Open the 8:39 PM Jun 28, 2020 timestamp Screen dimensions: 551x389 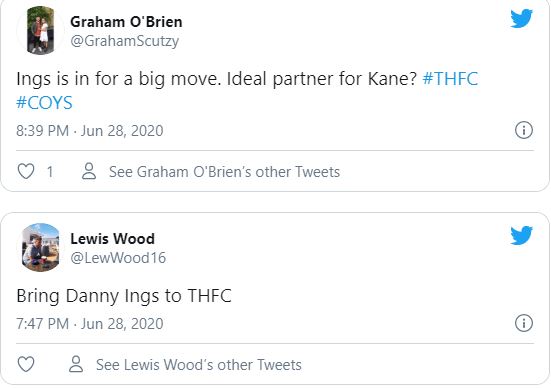point(90,131)
